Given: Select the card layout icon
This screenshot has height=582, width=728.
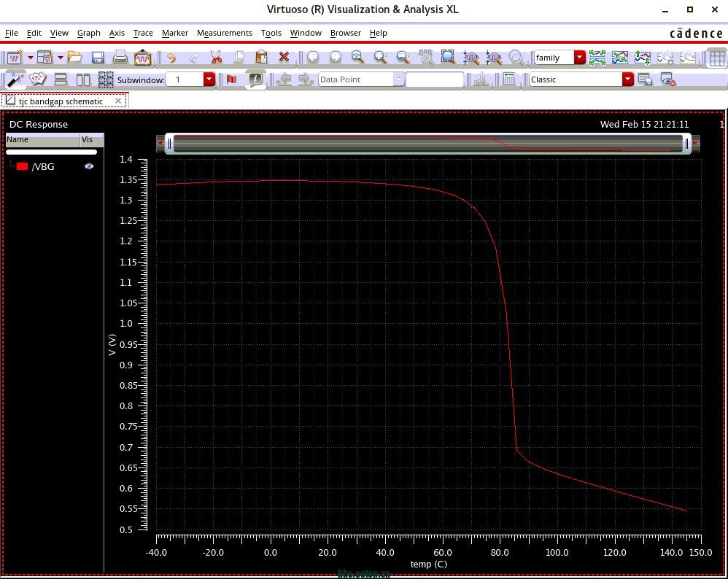Looking at the screenshot, I should click(x=38, y=79).
